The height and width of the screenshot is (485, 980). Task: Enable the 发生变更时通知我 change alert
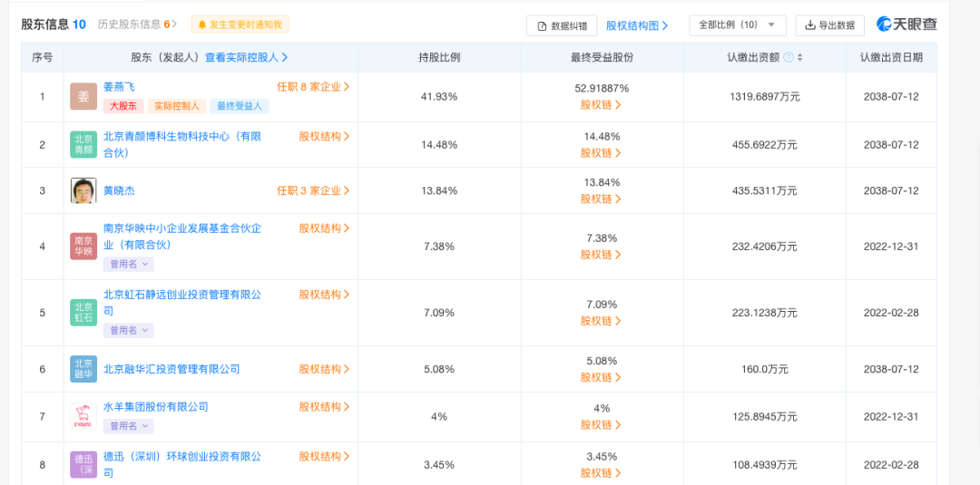pyautogui.click(x=240, y=24)
